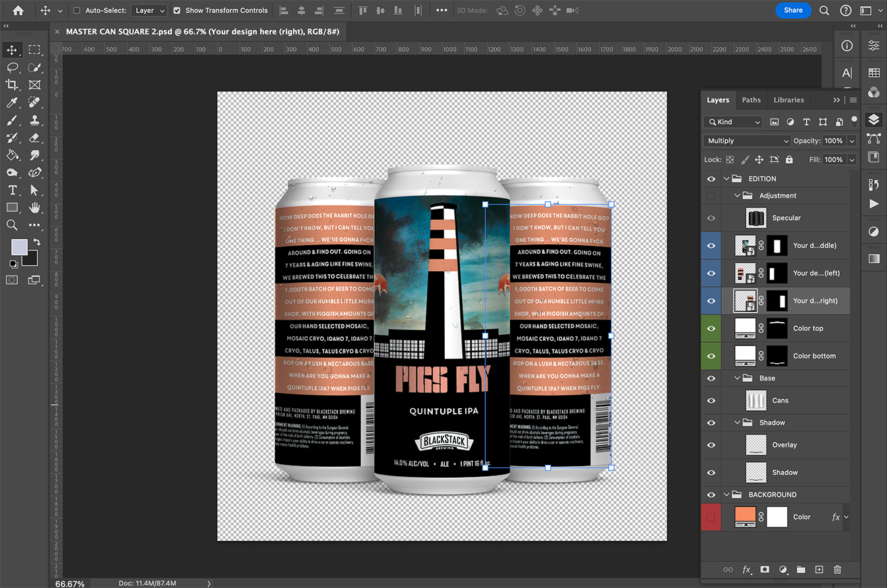Go to the Home screen
887x588 pixels.
(18, 10)
